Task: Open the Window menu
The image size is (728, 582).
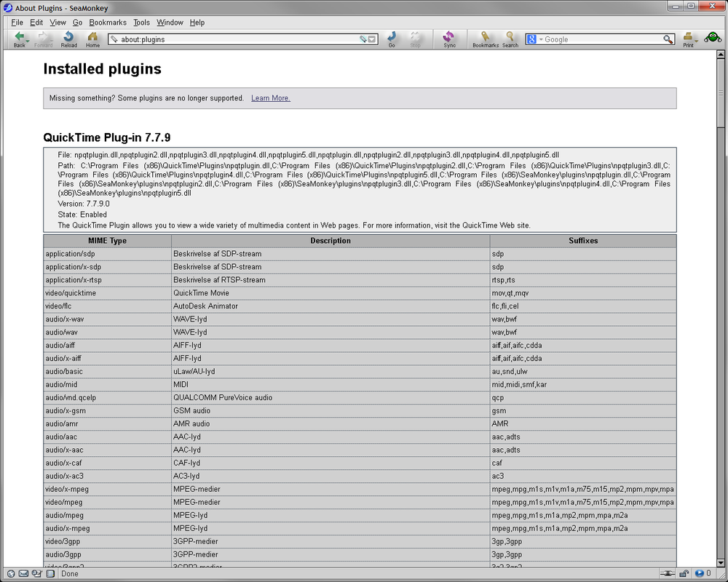Action: (x=170, y=23)
